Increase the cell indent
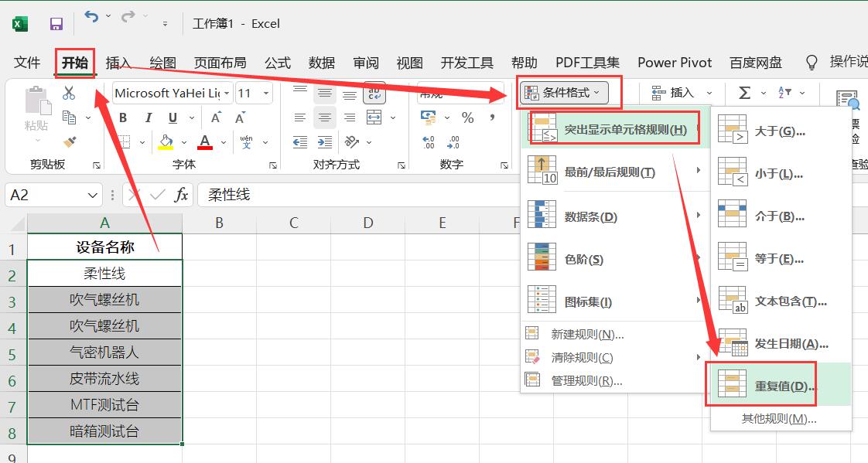This screenshot has height=463, width=868. click(x=324, y=142)
